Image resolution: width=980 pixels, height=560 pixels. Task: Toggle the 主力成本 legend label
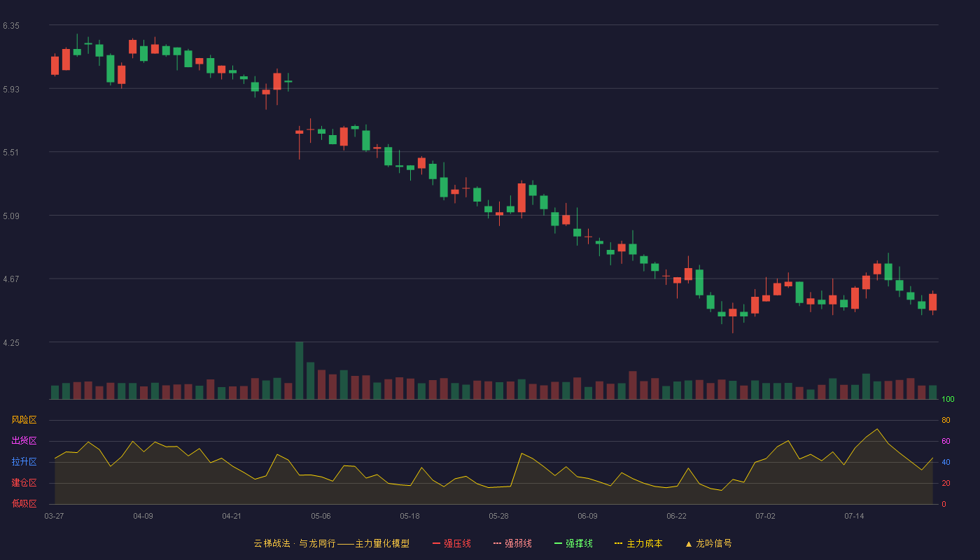(x=644, y=543)
